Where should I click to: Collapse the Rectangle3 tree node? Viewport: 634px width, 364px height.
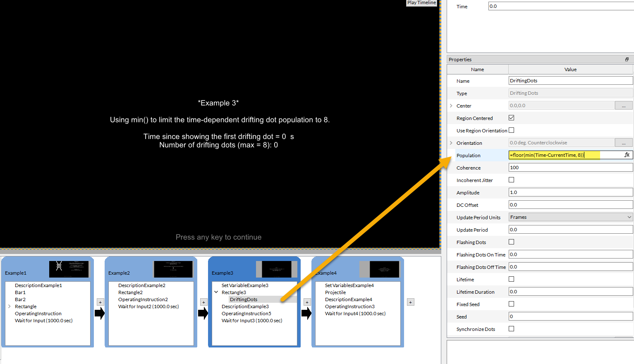(x=216, y=292)
